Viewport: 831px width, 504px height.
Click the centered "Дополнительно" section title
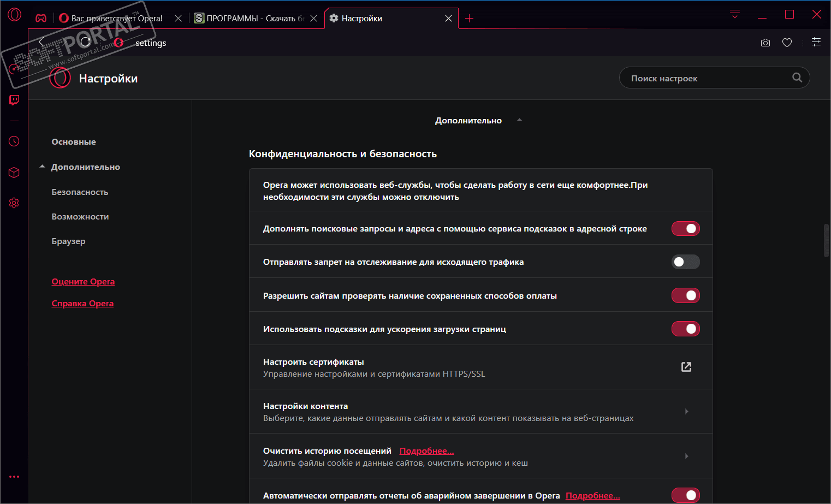468,121
